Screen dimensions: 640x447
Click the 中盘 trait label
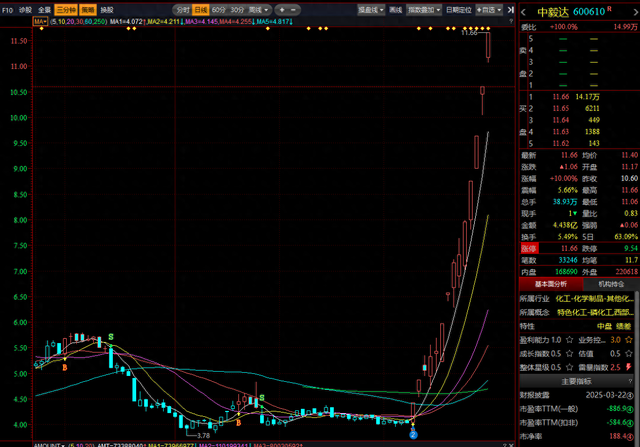pos(604,326)
